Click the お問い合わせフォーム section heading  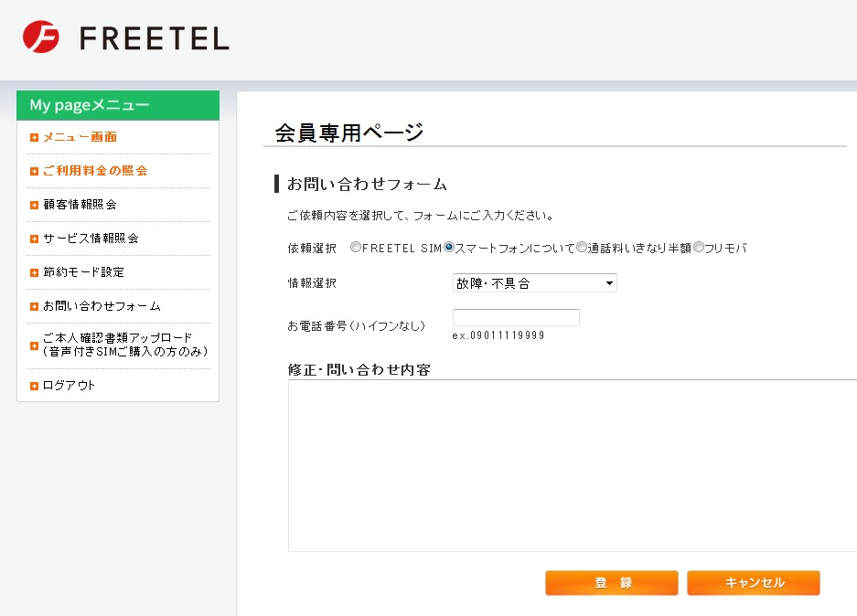(368, 184)
